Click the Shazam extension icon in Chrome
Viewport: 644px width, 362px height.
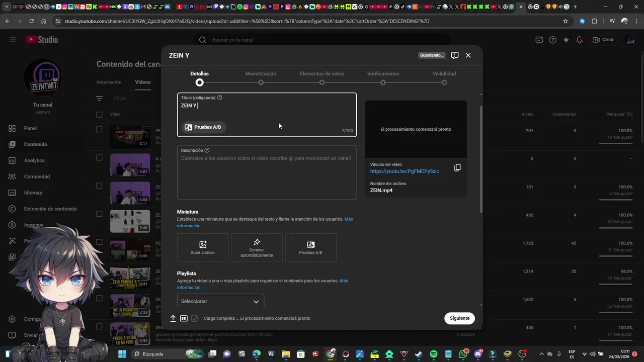[x=582, y=21]
